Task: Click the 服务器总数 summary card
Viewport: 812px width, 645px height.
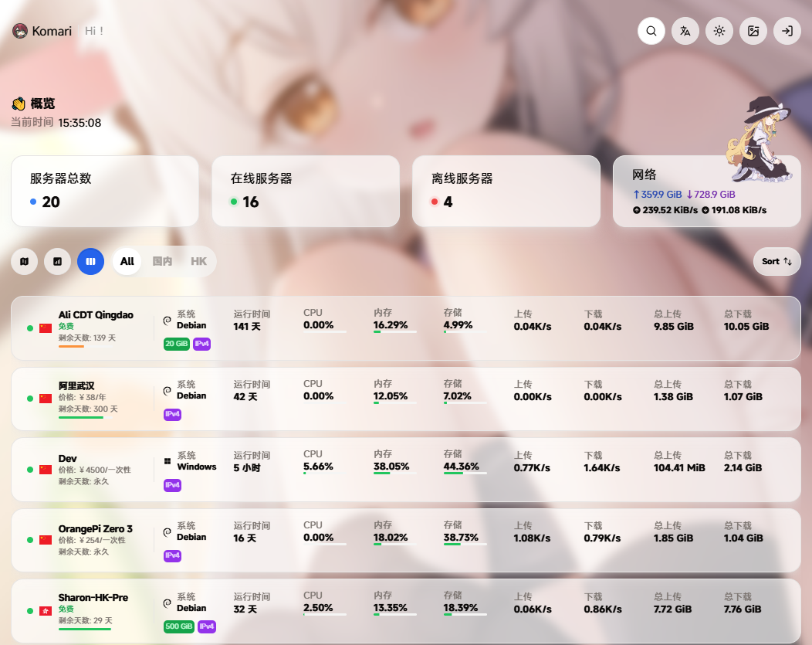Action: (x=105, y=191)
